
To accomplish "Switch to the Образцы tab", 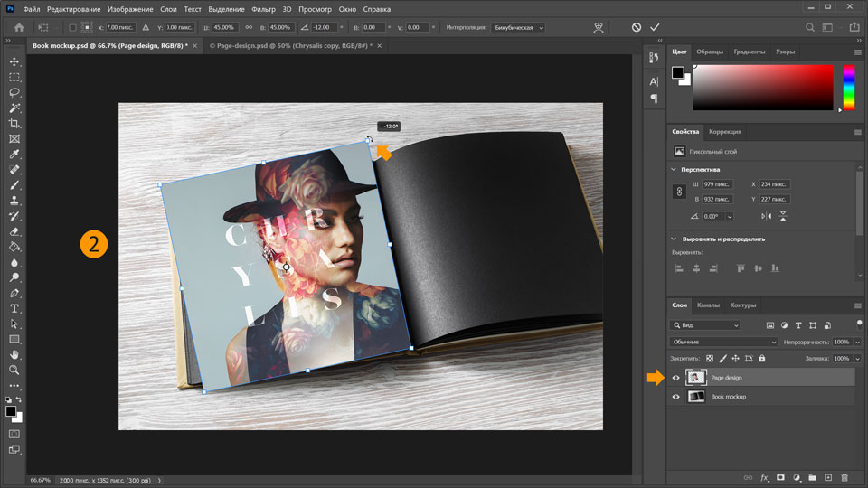I will pos(710,52).
